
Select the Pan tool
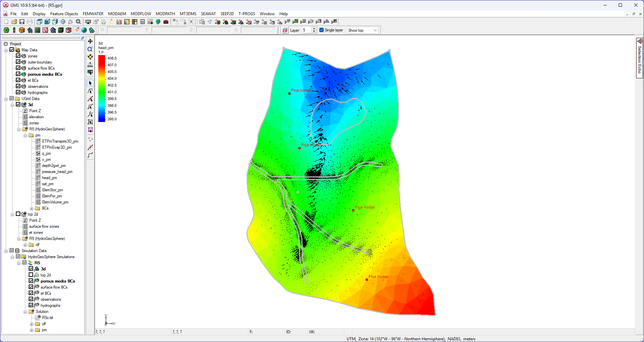click(x=90, y=41)
